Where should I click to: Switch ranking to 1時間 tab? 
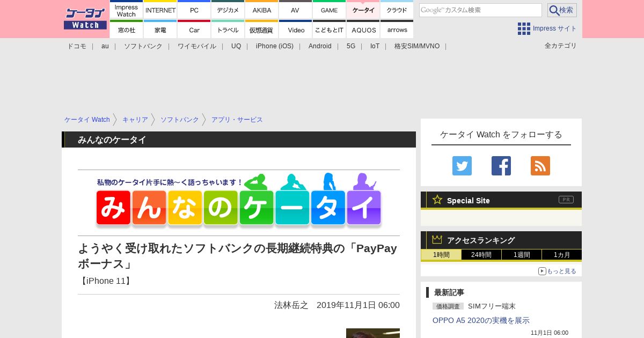tap(441, 255)
